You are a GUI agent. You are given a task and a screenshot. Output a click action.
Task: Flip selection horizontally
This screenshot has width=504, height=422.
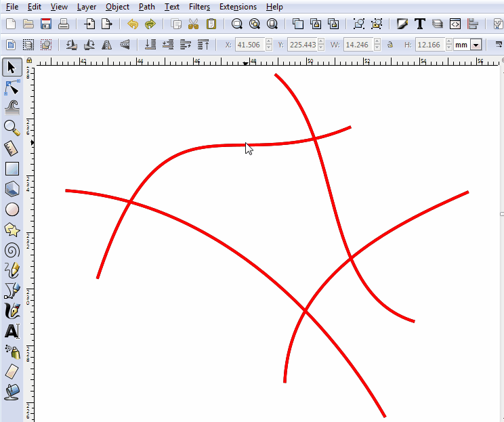pos(107,45)
